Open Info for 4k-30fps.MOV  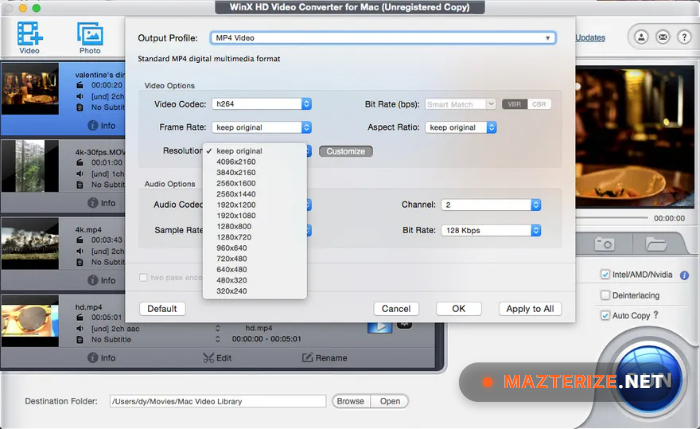coord(102,203)
